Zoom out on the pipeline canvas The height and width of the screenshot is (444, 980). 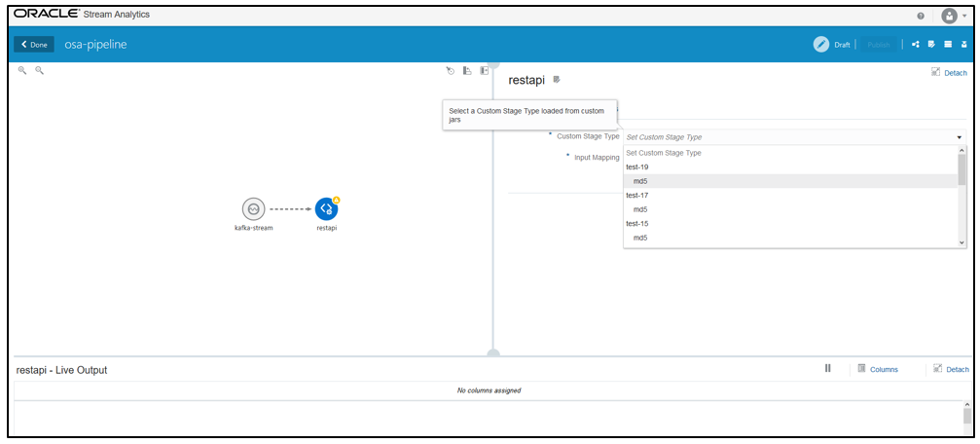[39, 71]
